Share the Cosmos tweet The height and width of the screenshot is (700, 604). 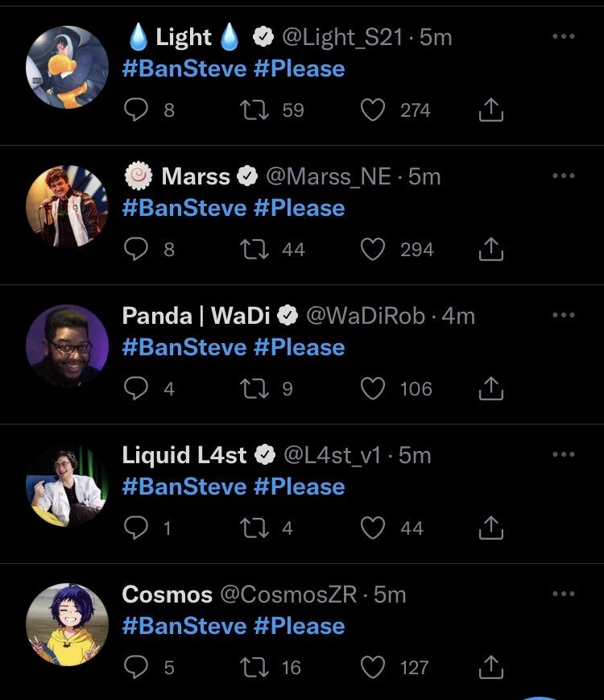coord(490,668)
